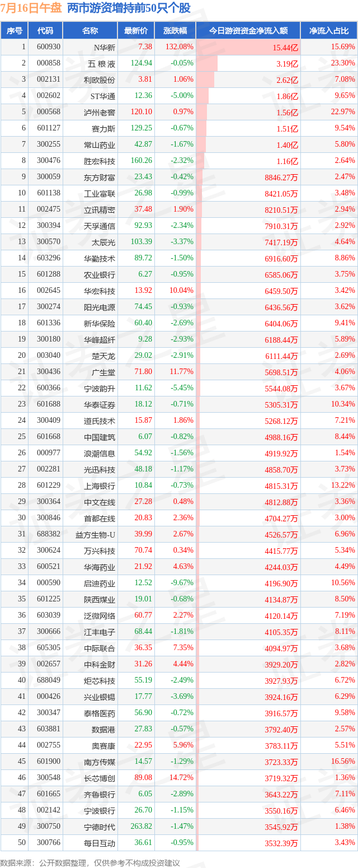Click stock code 601127

[x=49, y=128]
